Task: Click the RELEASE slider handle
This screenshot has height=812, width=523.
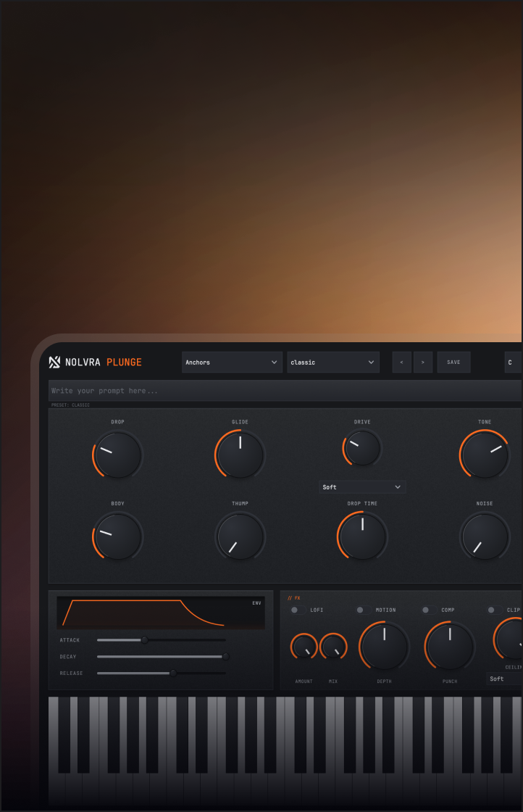Action: point(173,674)
